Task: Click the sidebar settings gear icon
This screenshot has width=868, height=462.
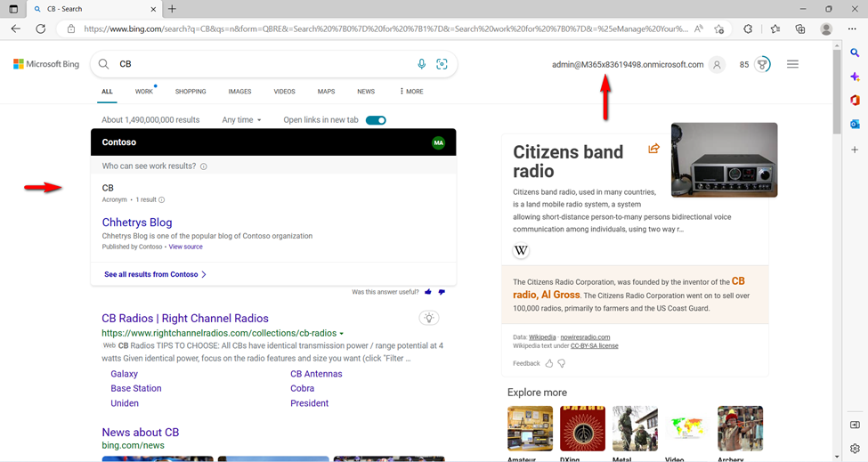Action: (855, 448)
